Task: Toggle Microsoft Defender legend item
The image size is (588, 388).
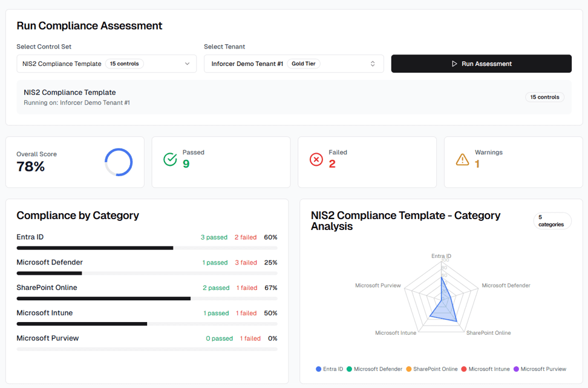Action: 374,369
